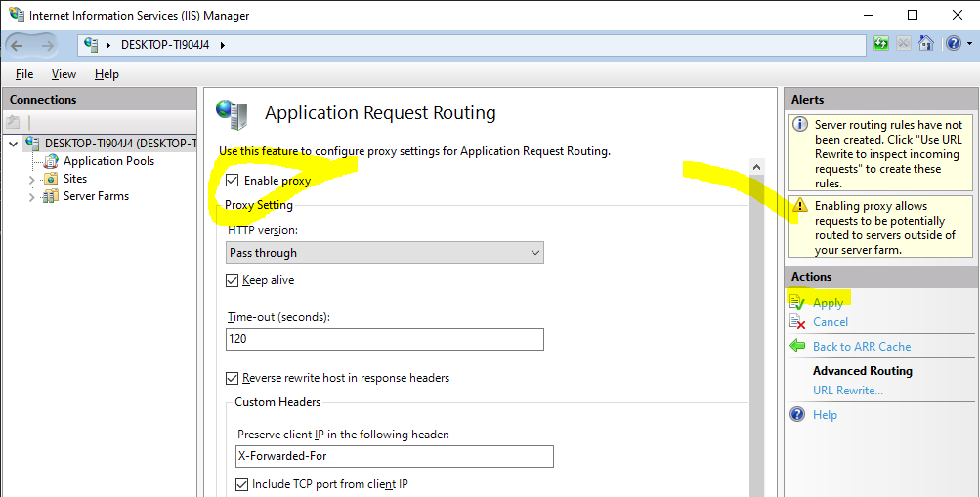Click the Server Farms icon
Image resolution: width=980 pixels, height=497 pixels.
click(51, 196)
